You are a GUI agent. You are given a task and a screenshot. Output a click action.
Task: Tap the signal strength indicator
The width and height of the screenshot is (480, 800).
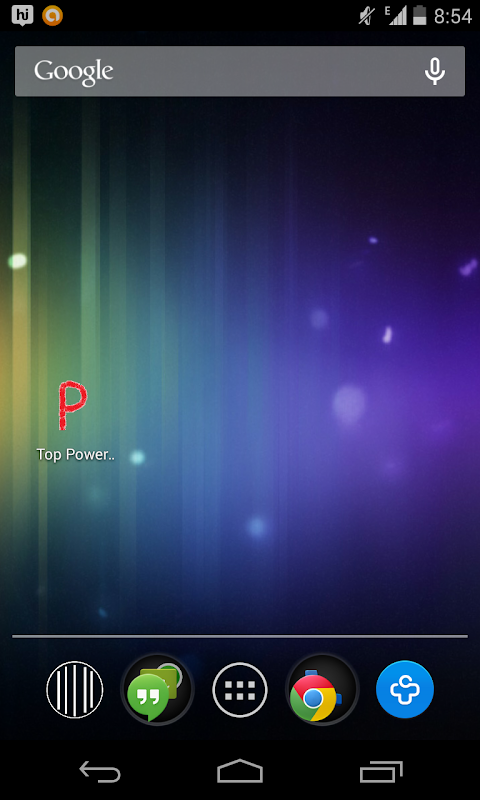pyautogui.click(x=396, y=16)
